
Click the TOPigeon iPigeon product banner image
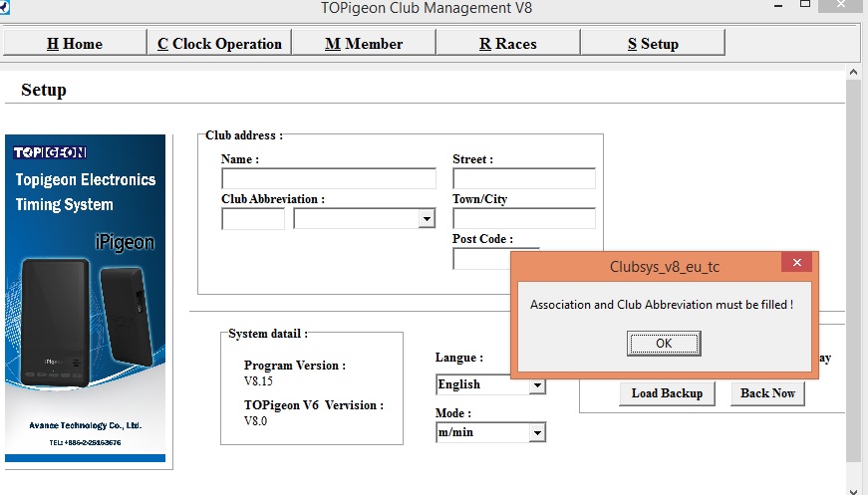(86, 298)
